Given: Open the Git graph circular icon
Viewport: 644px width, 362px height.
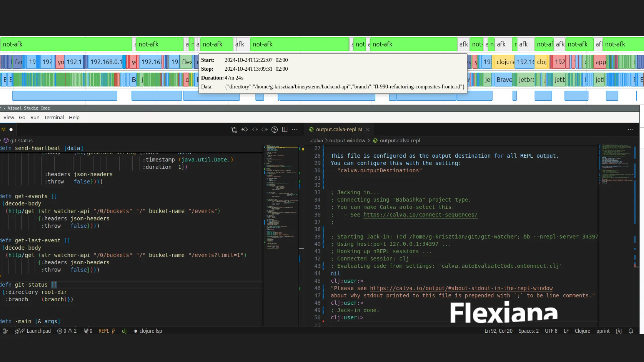Looking at the screenshot, I should tap(275, 130).
